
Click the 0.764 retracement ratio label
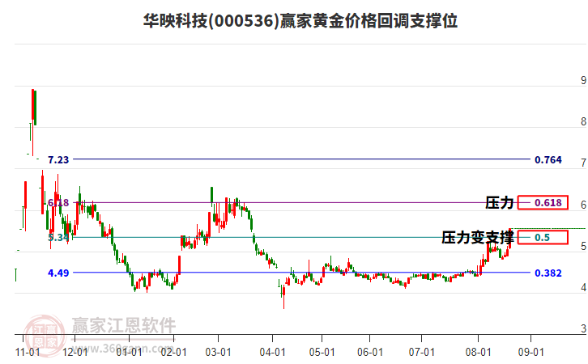548,160
